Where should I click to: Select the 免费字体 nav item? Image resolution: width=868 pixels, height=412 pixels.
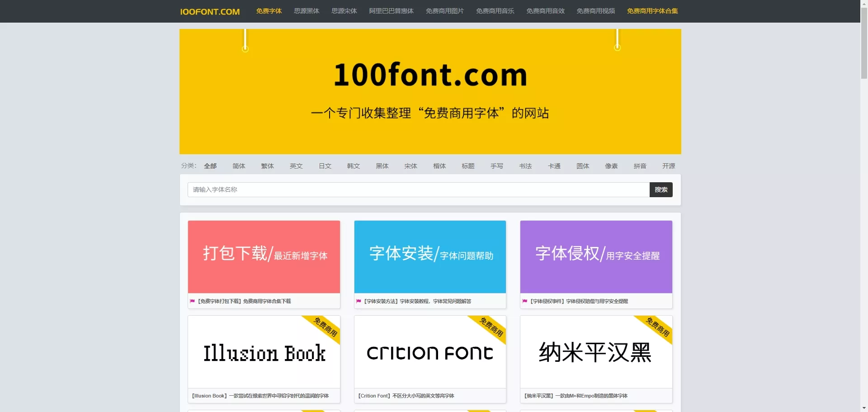(269, 11)
